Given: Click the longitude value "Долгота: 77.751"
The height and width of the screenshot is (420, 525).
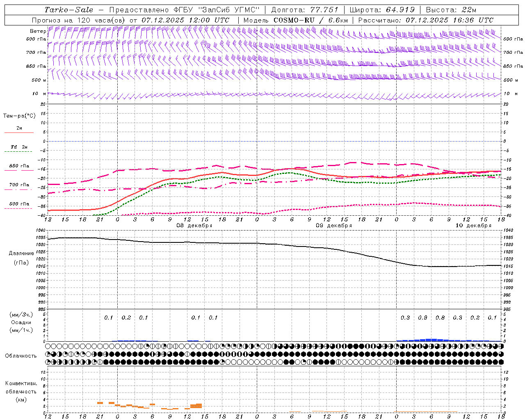Looking at the screenshot, I should point(305,10).
